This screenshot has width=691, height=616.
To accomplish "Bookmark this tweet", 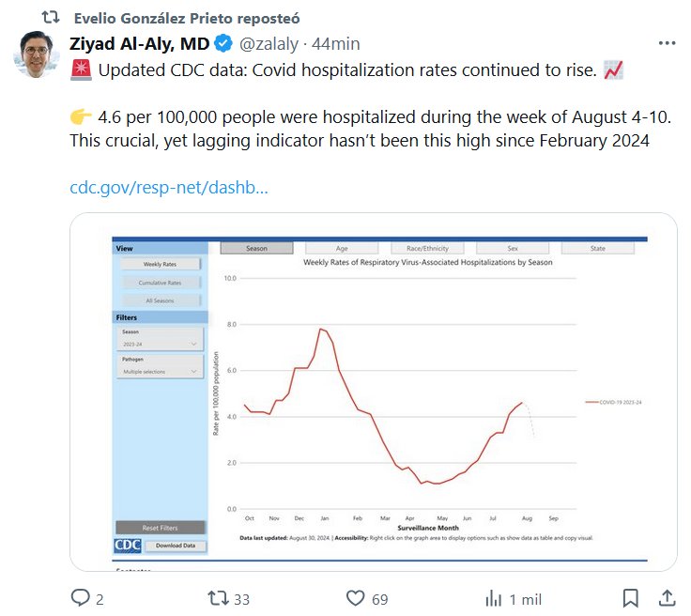I will coord(631,598).
